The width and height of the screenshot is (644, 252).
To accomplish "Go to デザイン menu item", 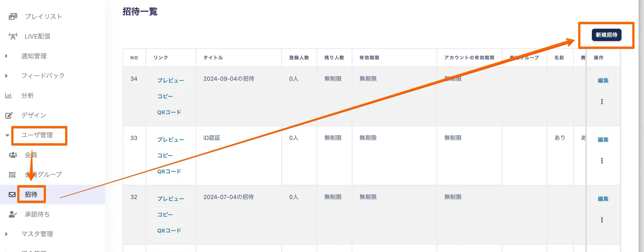I will click(34, 115).
